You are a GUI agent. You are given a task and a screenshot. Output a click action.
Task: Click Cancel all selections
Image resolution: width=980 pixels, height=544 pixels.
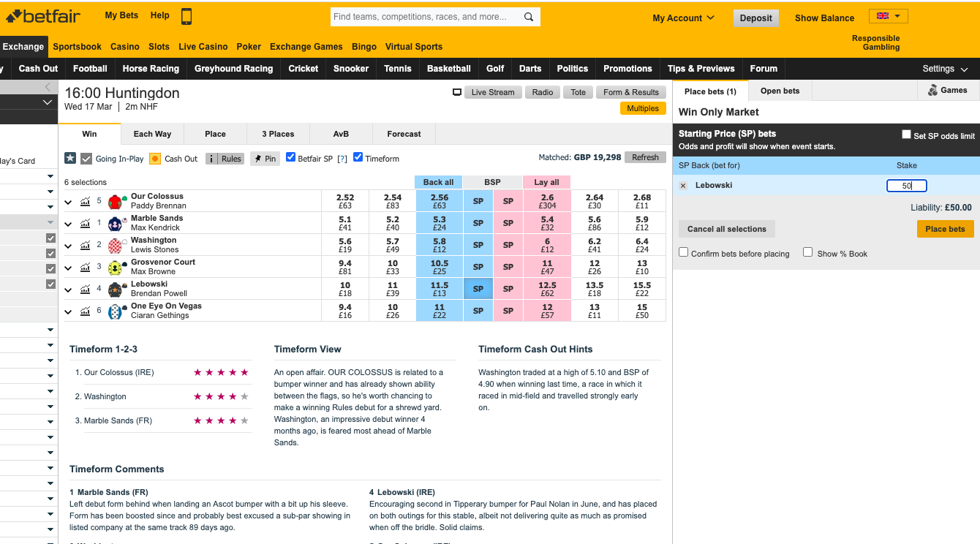[727, 229]
